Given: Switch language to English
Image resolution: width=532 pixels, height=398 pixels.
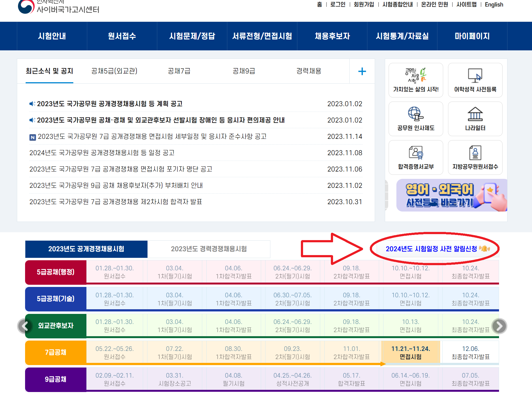Looking at the screenshot, I should point(494,4).
